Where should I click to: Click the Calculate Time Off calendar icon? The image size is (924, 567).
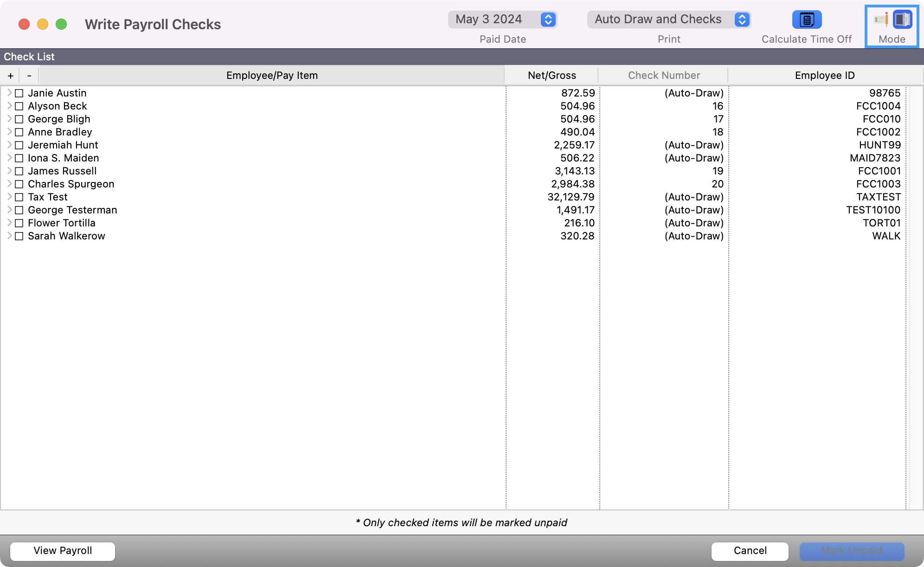click(807, 20)
